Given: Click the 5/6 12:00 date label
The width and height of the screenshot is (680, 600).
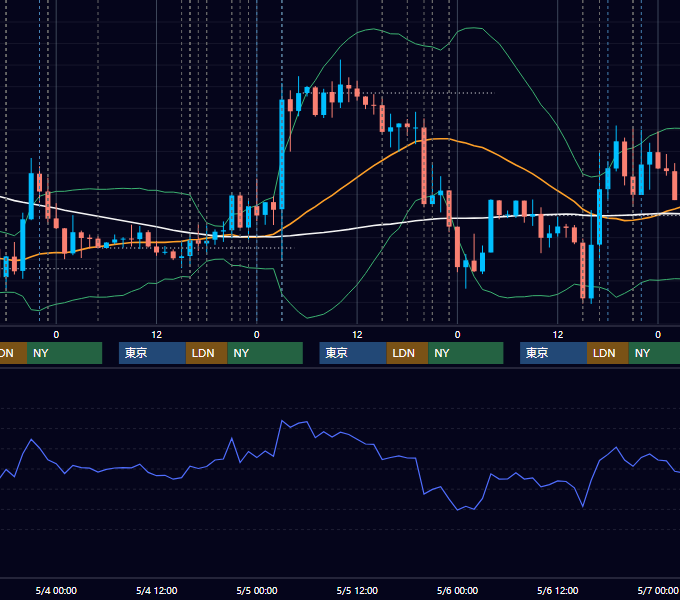Looking at the screenshot, I should (x=557, y=590).
